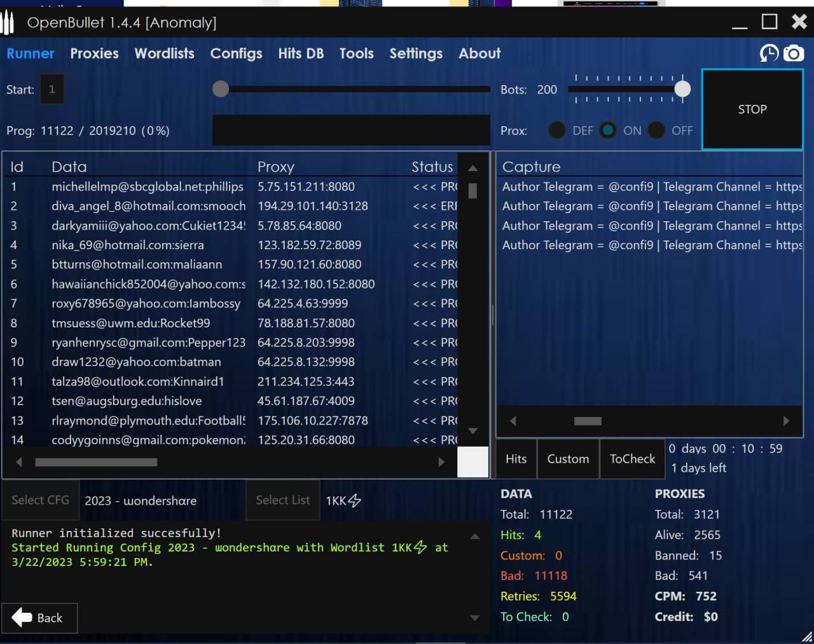
Task: Click the clock timer icon beside camera
Action: click(769, 53)
